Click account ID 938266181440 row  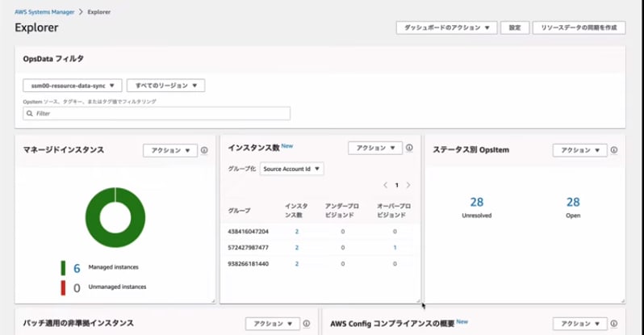tap(248, 263)
